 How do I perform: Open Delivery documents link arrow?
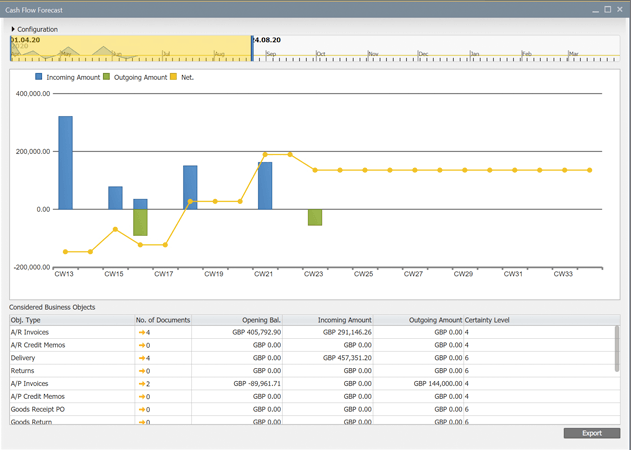pos(142,358)
